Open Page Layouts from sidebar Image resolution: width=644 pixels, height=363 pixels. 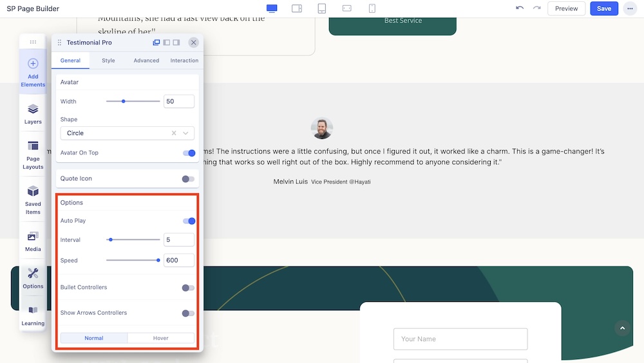[33, 154]
